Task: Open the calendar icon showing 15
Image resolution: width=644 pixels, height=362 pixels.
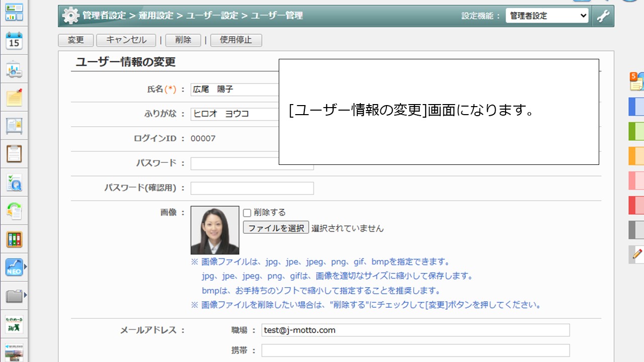Action: [x=14, y=41]
